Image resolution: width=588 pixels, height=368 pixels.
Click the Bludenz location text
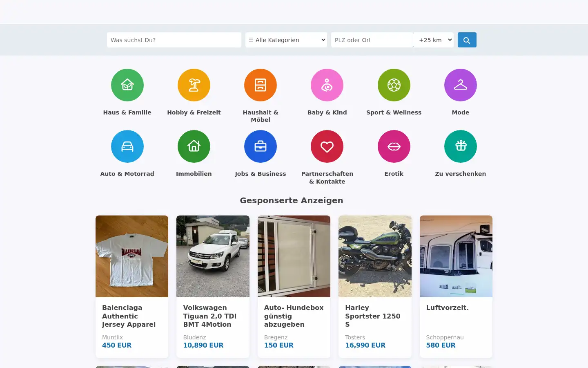pos(194,337)
